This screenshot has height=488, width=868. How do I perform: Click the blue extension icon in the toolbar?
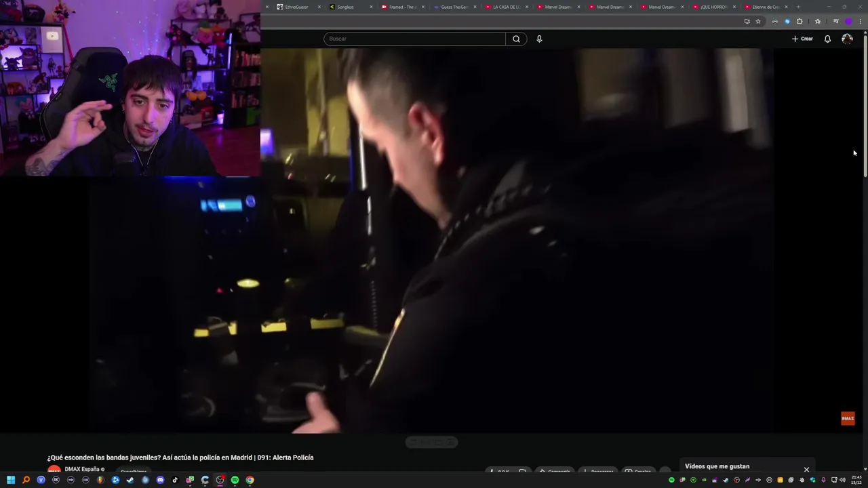[787, 21]
